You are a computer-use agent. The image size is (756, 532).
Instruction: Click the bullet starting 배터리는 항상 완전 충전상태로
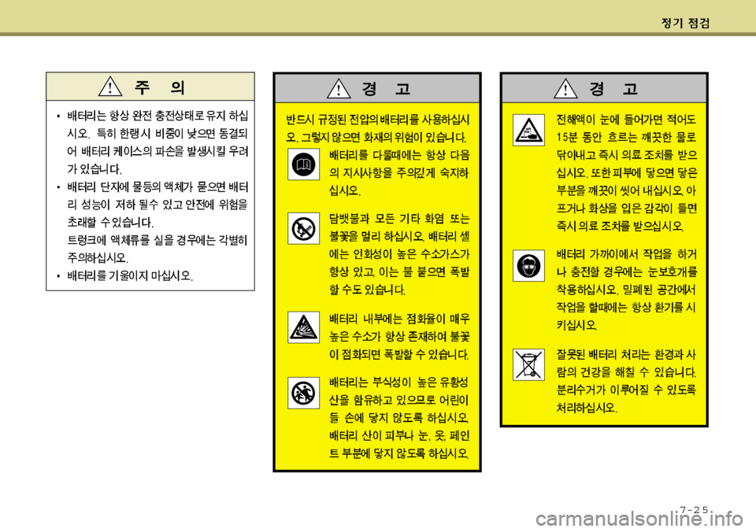point(152,142)
